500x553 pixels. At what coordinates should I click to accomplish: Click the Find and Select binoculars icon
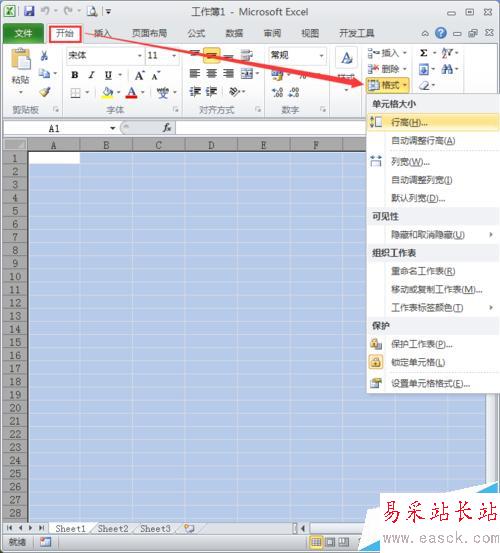(447, 69)
